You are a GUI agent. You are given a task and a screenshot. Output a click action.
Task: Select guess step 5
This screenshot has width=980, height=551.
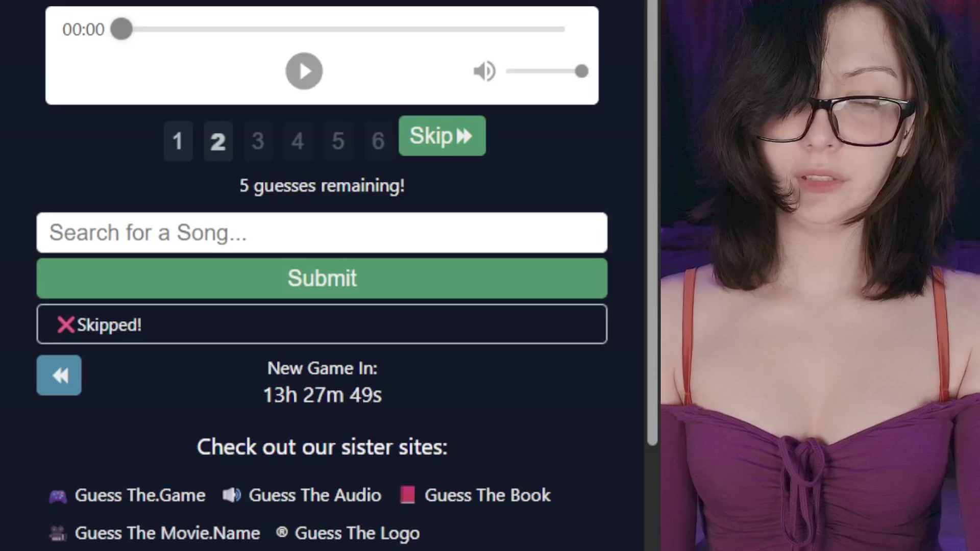[x=338, y=141]
